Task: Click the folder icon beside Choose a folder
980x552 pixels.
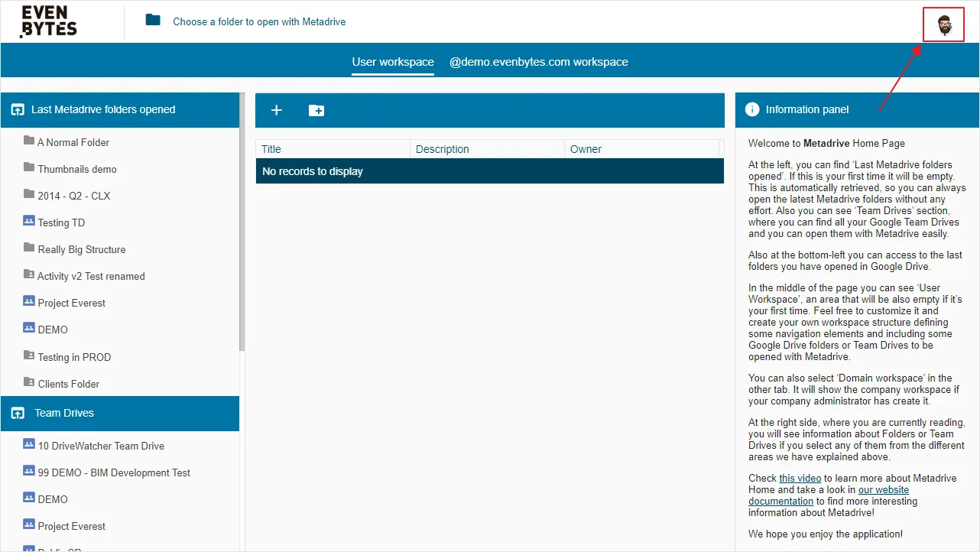Action: pos(153,20)
